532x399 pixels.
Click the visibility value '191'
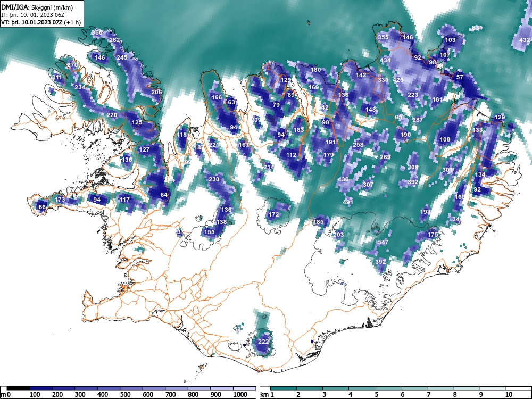point(330,143)
